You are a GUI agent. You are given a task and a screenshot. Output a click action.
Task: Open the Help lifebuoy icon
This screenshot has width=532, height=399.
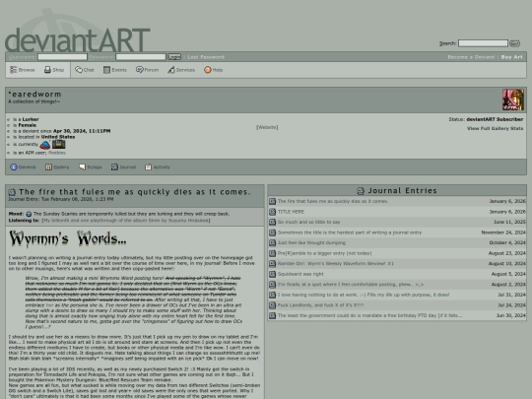pyautogui.click(x=208, y=70)
